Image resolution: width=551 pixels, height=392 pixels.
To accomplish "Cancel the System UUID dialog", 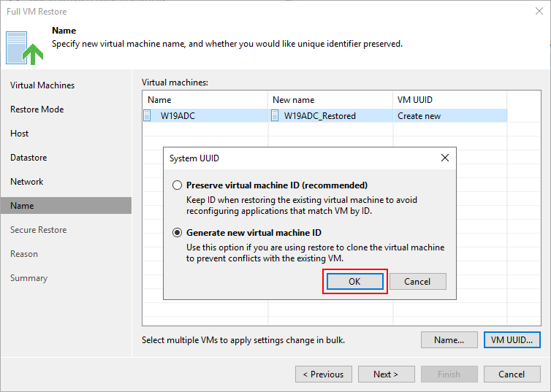I will [417, 282].
